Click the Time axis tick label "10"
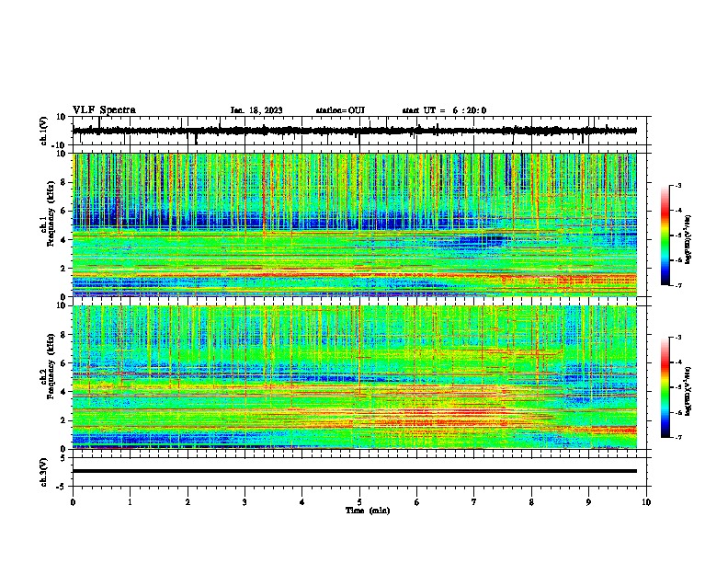728x563 pixels. point(646,502)
